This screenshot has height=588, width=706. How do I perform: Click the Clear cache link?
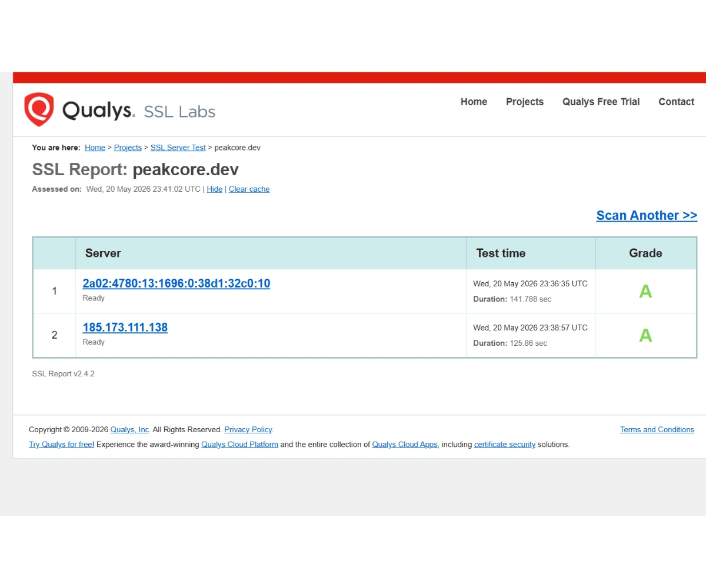tap(249, 189)
